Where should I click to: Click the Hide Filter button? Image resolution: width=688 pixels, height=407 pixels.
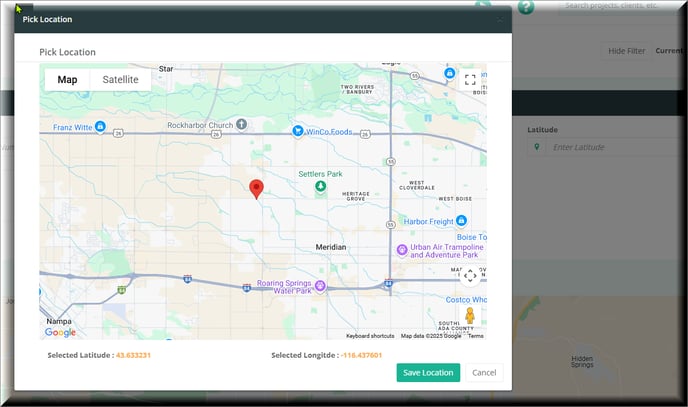[x=627, y=51]
